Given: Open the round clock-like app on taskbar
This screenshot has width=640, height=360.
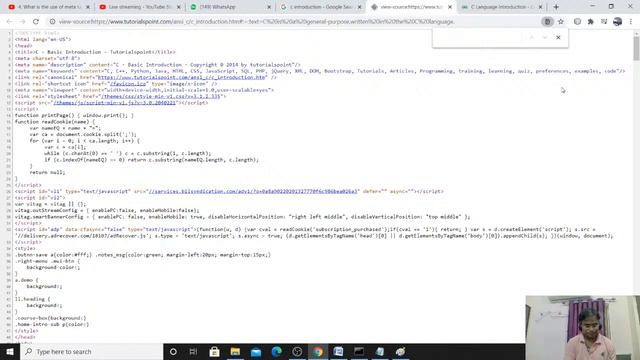Looking at the screenshot, I should point(297,351).
